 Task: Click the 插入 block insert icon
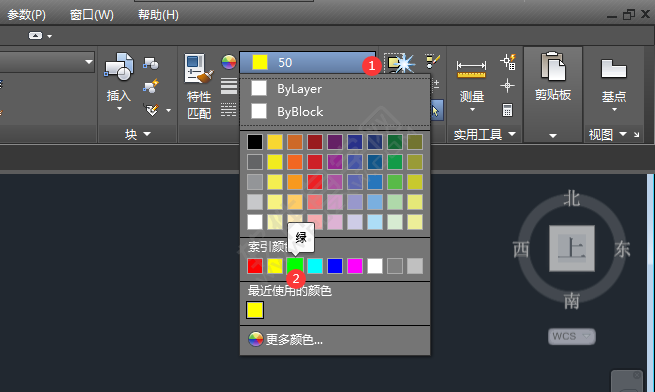point(119,66)
